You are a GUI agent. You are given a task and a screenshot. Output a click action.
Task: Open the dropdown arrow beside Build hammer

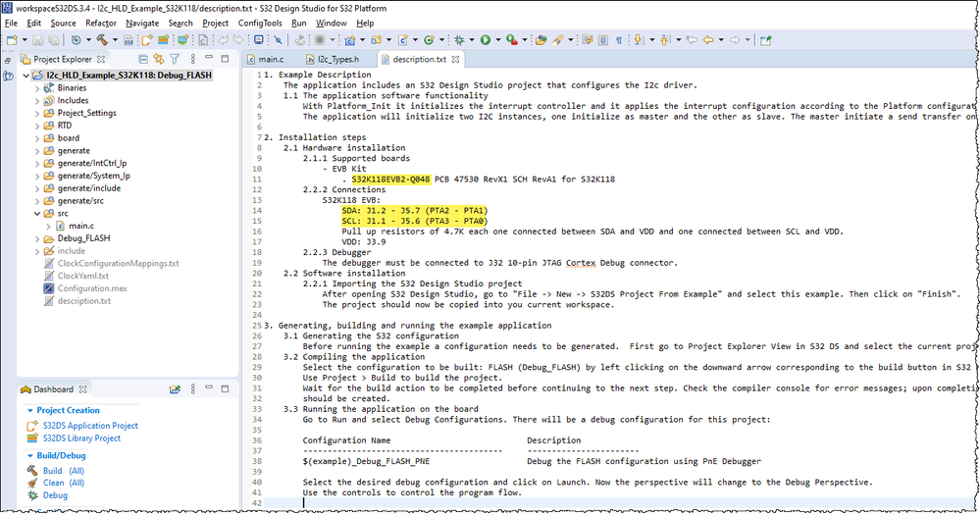[115, 40]
